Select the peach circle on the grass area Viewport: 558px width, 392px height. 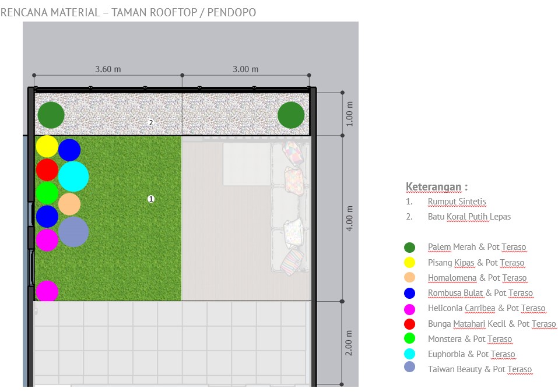(69, 204)
